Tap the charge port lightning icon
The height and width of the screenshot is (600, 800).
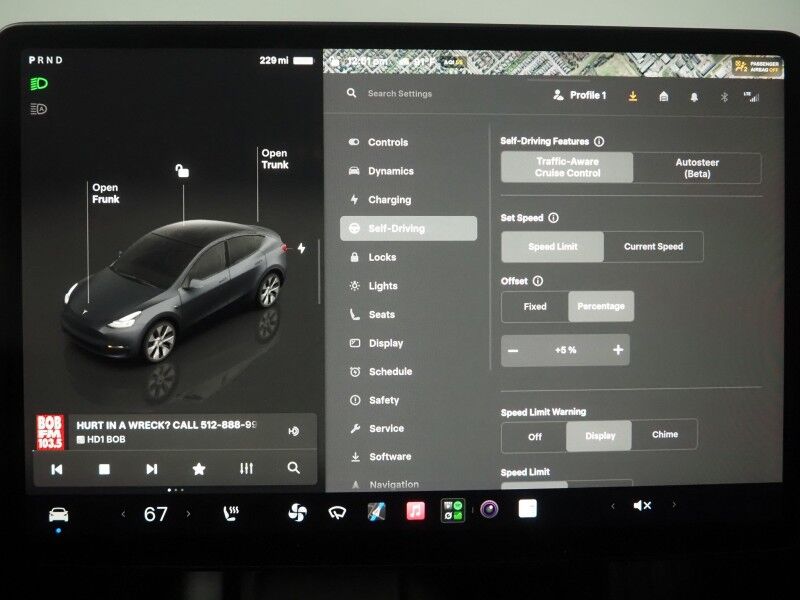302,248
